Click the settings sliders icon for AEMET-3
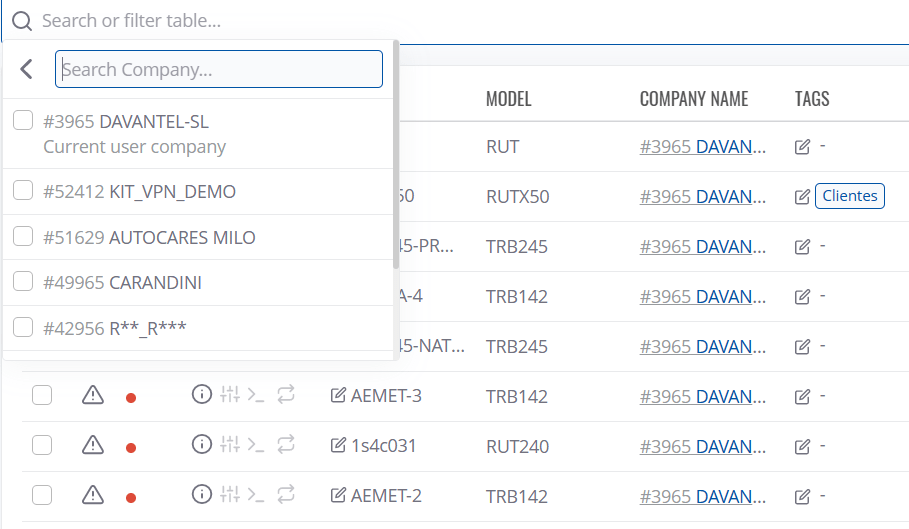The image size is (909, 529). pos(229,395)
